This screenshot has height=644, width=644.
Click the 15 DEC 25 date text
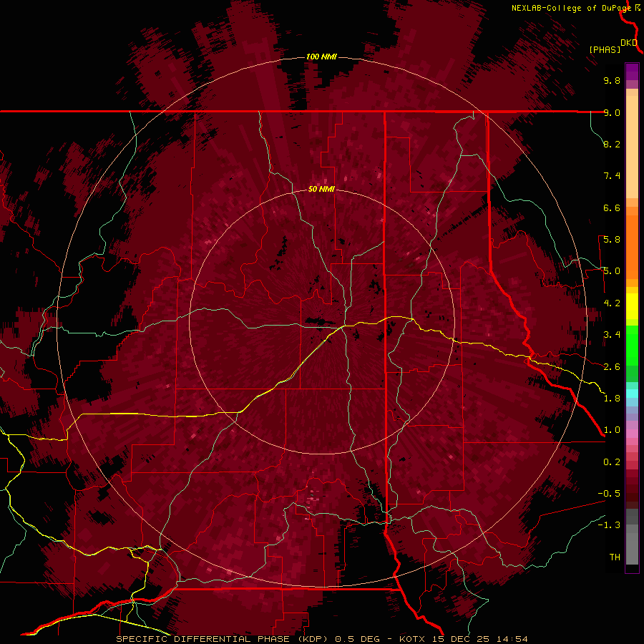coord(459,639)
